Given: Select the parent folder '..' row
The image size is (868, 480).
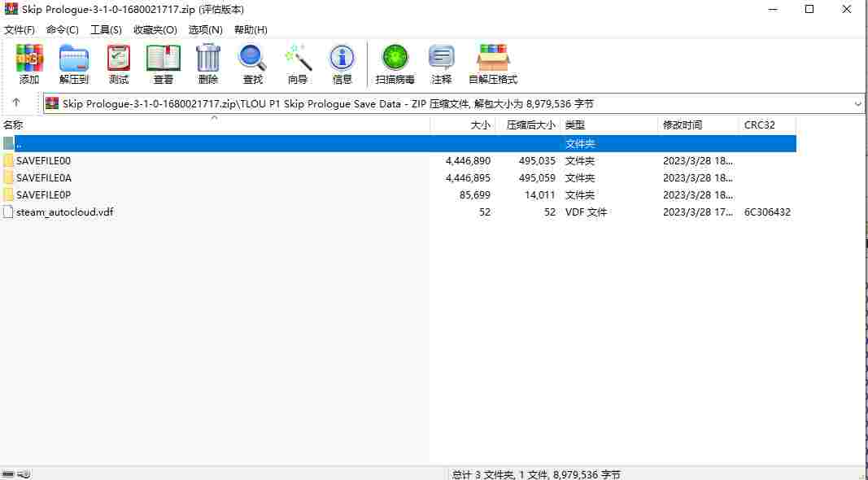Looking at the screenshot, I should click(399, 144).
